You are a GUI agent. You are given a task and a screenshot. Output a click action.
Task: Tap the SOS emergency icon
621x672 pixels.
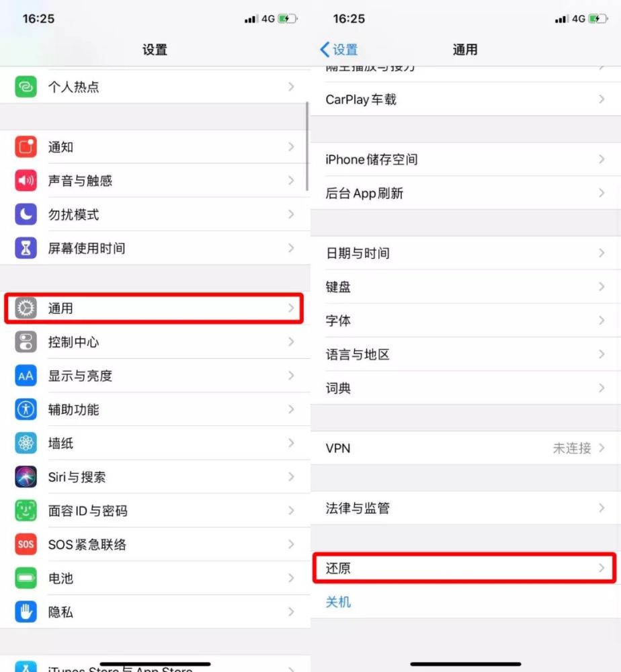coord(26,544)
